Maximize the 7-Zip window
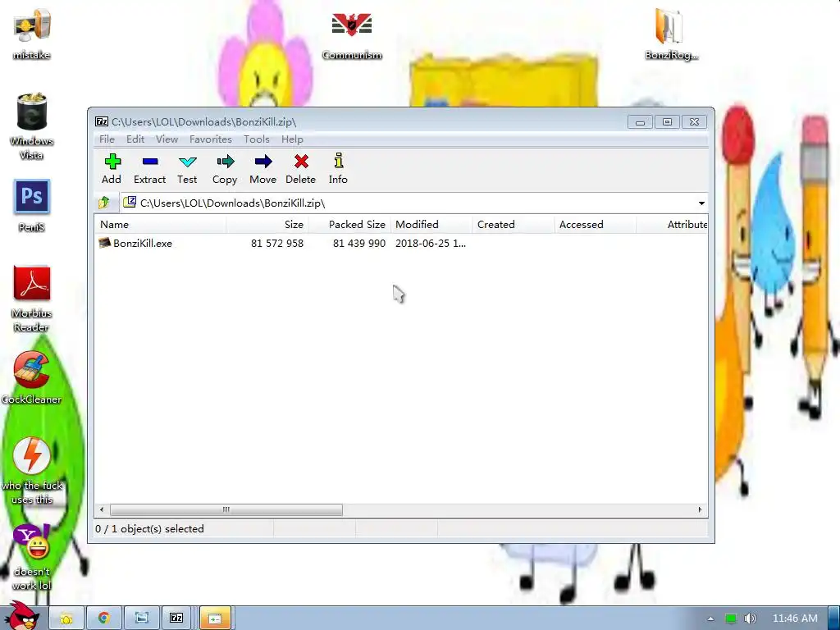Image resolution: width=840 pixels, height=630 pixels. (x=667, y=122)
